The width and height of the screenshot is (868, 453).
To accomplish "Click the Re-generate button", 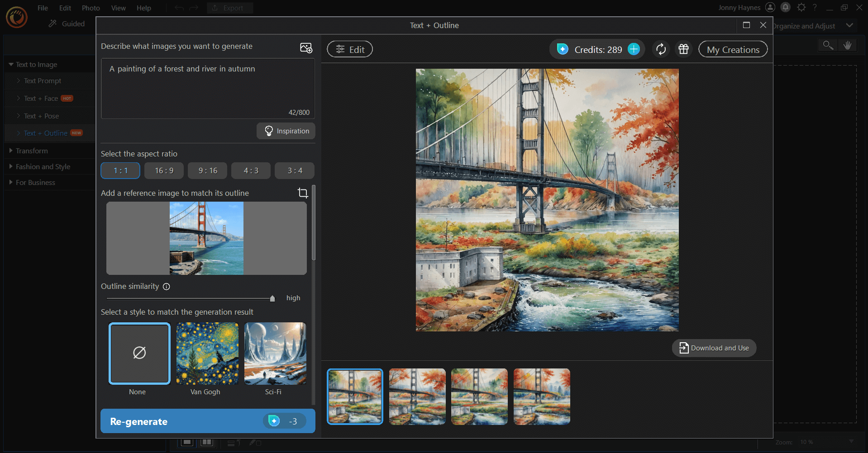I will 207,421.
